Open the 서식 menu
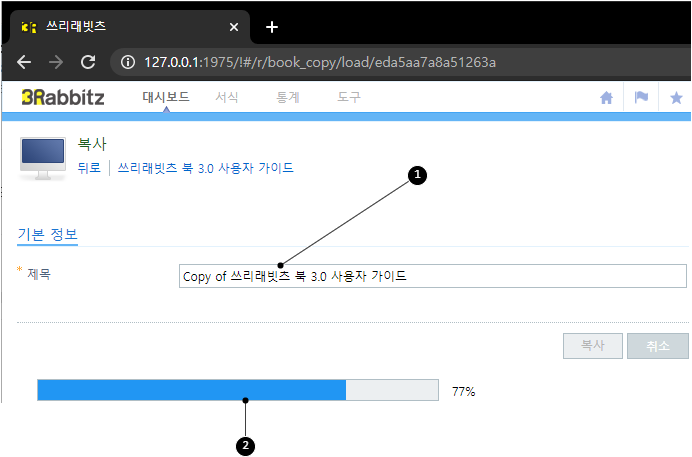 (227, 97)
